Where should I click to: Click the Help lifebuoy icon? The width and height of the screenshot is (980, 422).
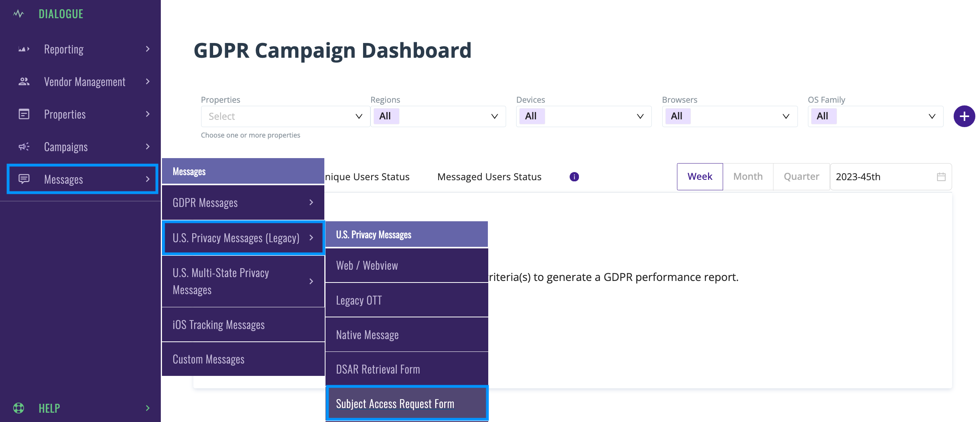18,408
